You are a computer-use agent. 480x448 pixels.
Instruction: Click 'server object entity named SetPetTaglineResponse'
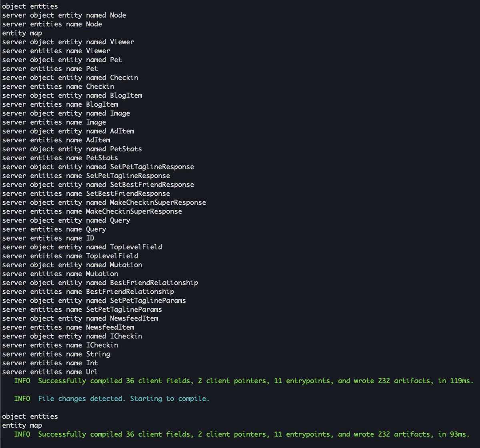[98, 167]
